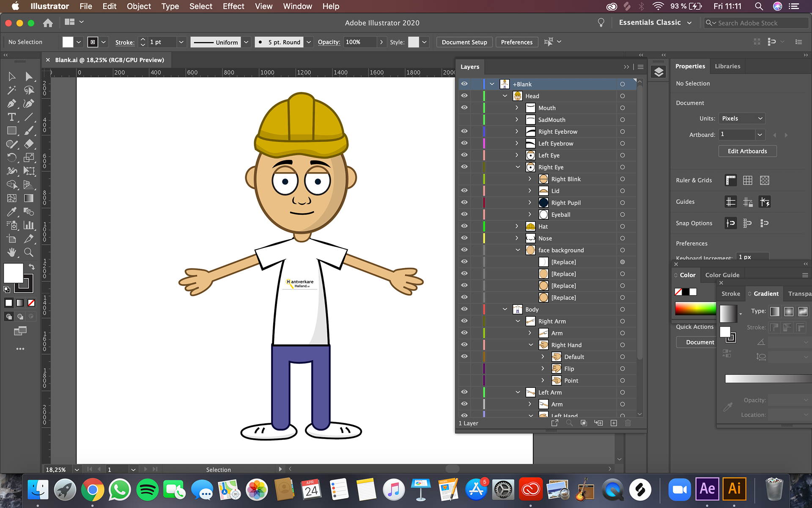This screenshot has height=508, width=812.
Task: Click the Document Setup button
Action: 464,42
